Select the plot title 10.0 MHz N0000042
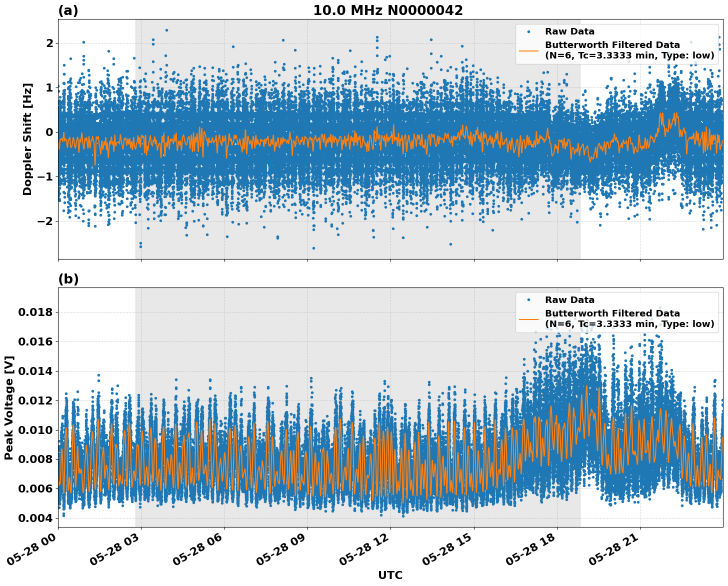This screenshot has width=728, height=586. [389, 9]
